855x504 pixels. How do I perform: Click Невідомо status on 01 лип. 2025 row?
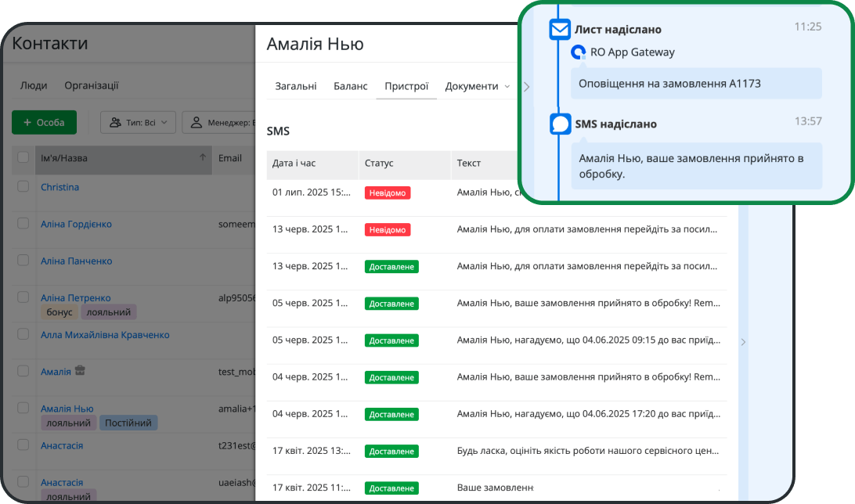388,193
